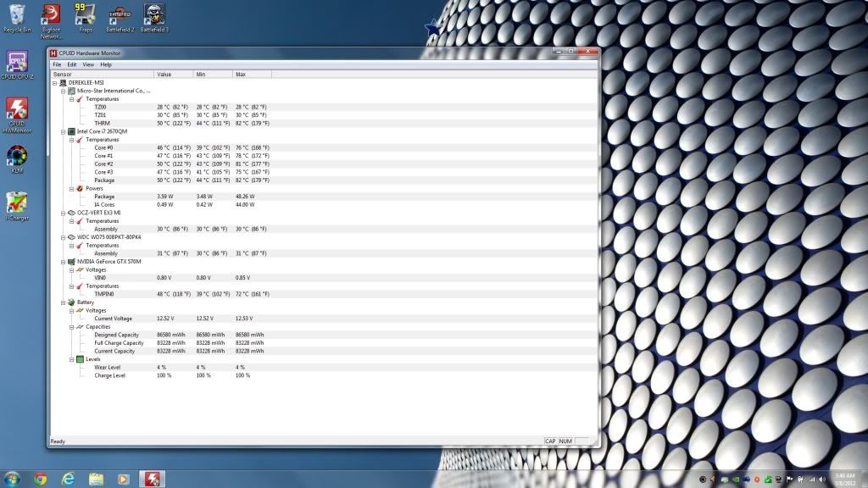Screen dimensions: 868x488
Task: Select the Wear Level row
Action: pos(324,368)
